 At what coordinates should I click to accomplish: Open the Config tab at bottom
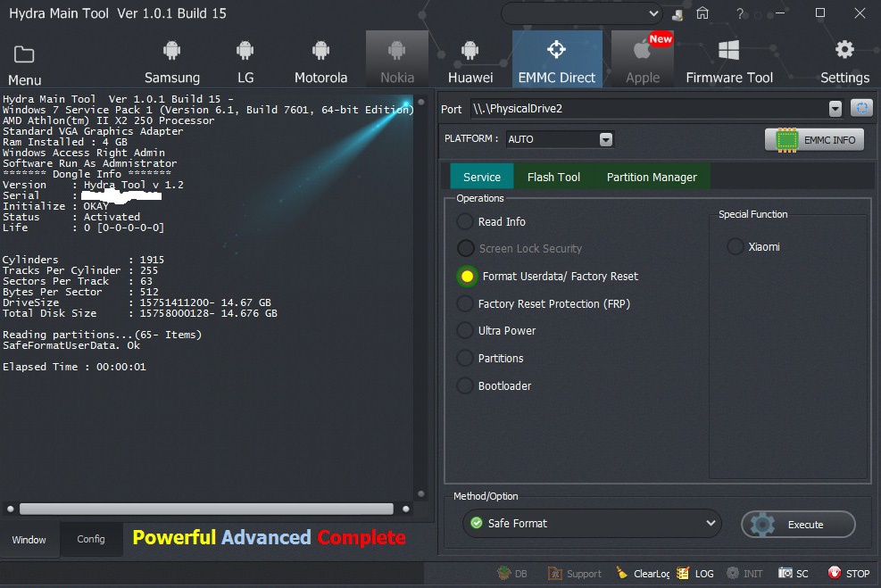point(91,539)
